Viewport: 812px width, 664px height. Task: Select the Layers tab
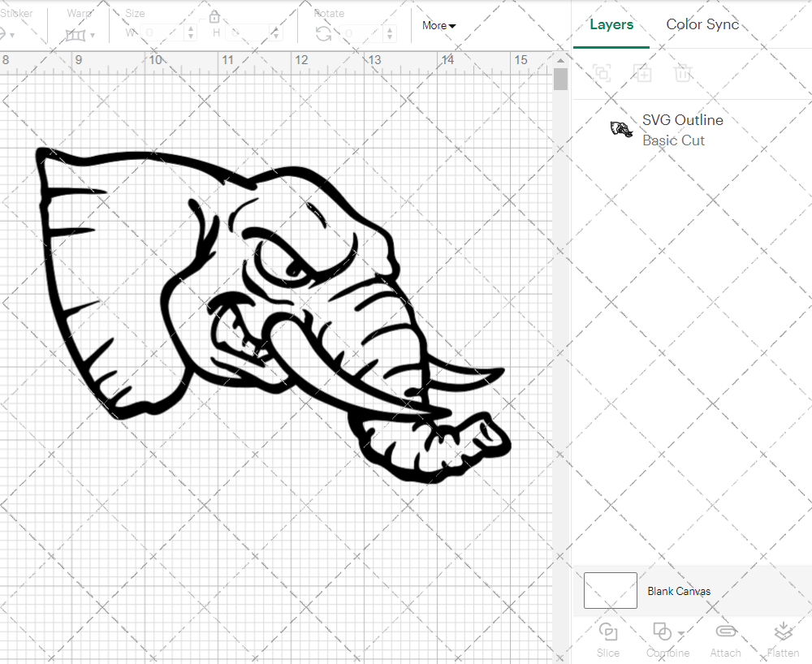pos(611,24)
